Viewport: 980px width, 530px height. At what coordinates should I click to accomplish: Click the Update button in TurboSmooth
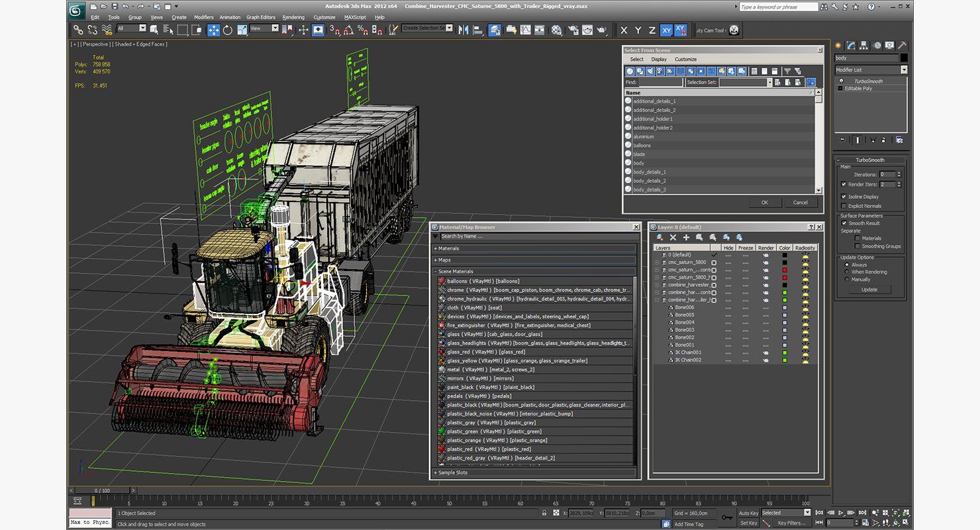[x=869, y=290]
